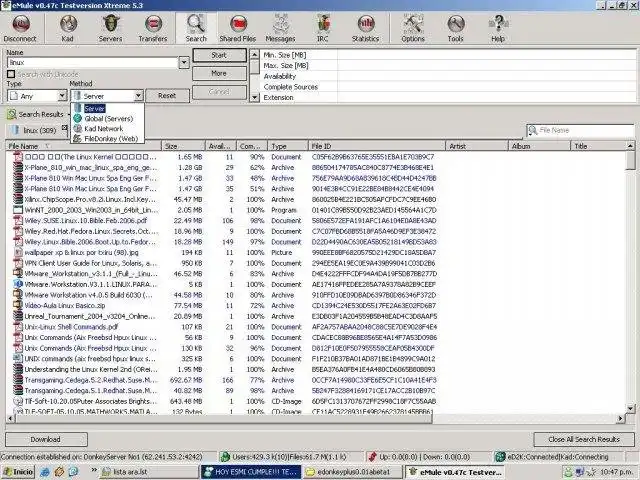This screenshot has height=480, width=640.
Task: Open the Kad toolbar icon
Action: tap(68, 24)
